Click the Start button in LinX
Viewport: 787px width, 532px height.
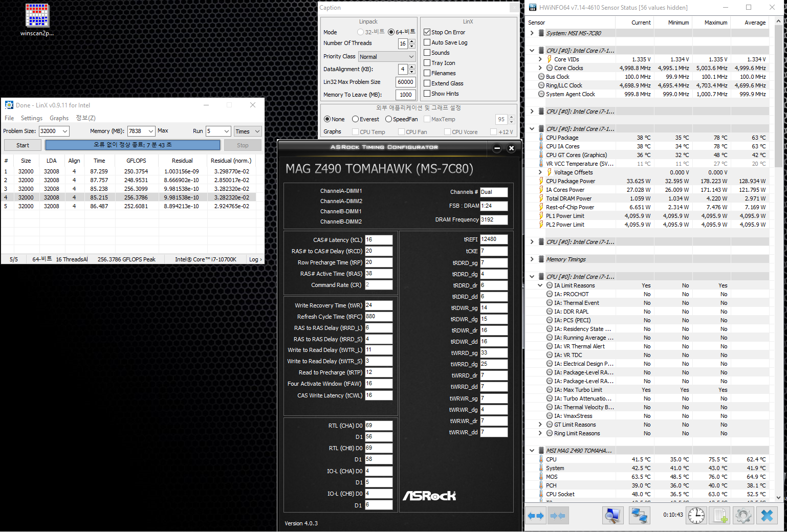[x=23, y=145]
